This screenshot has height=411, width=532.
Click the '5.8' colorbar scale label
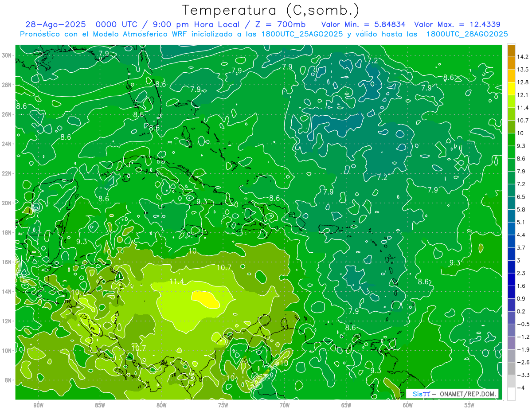coord(521,210)
